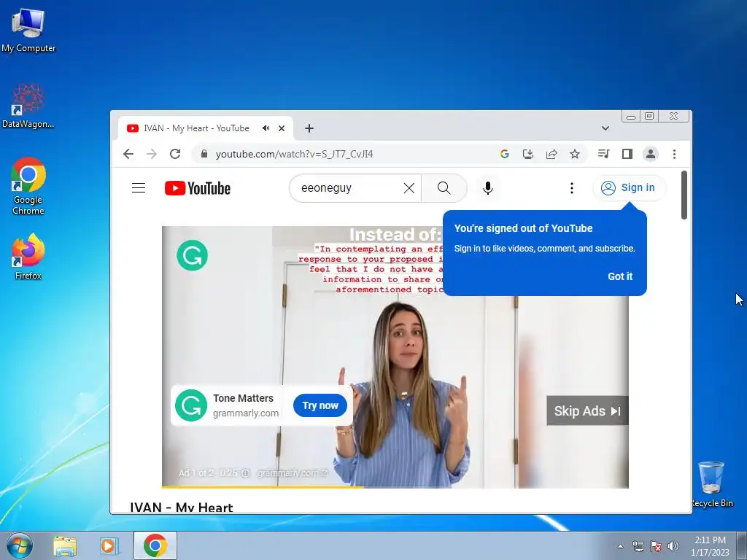Screen dimensions: 747x560
Task: Run search with magnifier button
Action: click(444, 188)
